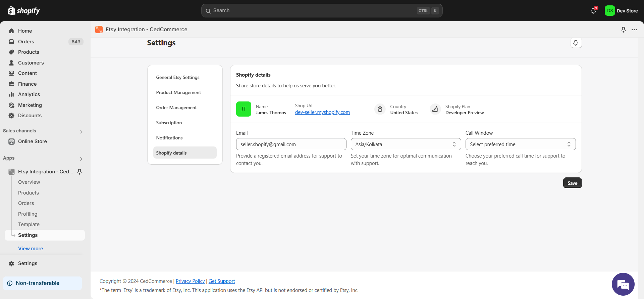
Task: Open Order Management settings tab
Action: pos(185,108)
